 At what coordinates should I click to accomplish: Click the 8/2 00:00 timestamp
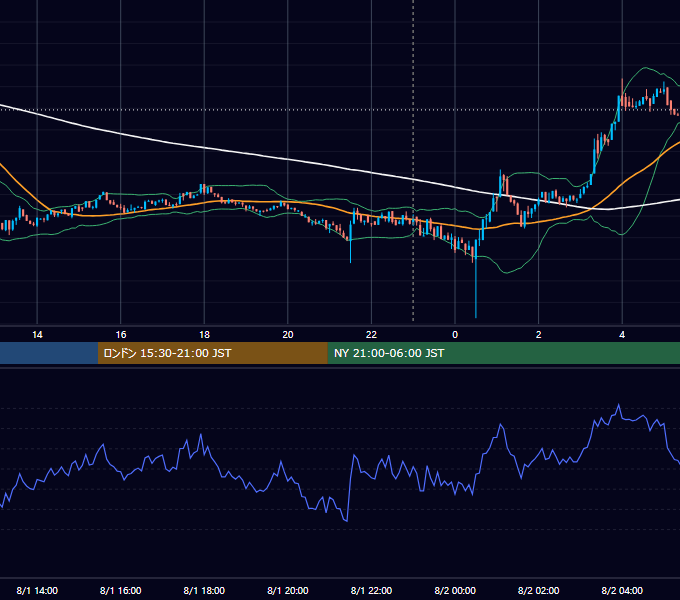[455, 590]
